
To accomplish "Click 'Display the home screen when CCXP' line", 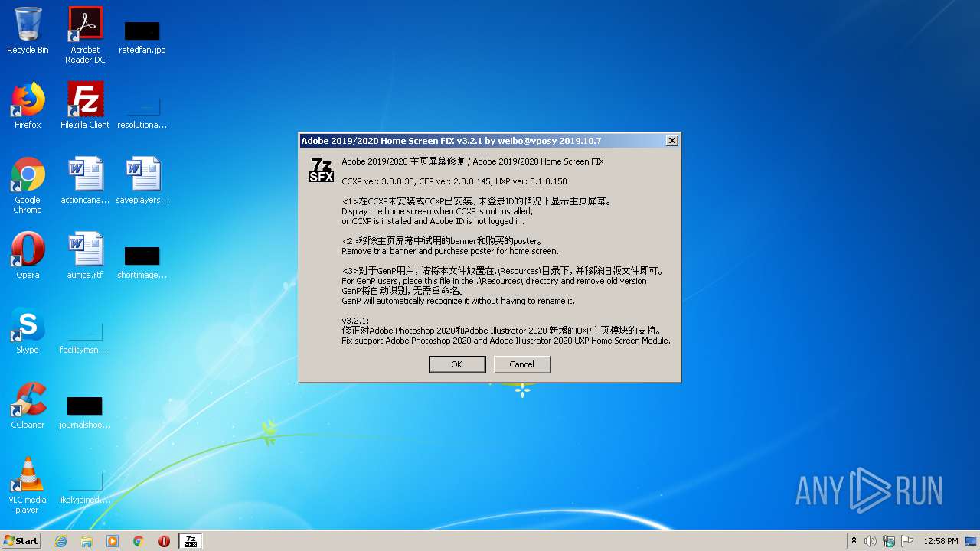I will point(437,211).
